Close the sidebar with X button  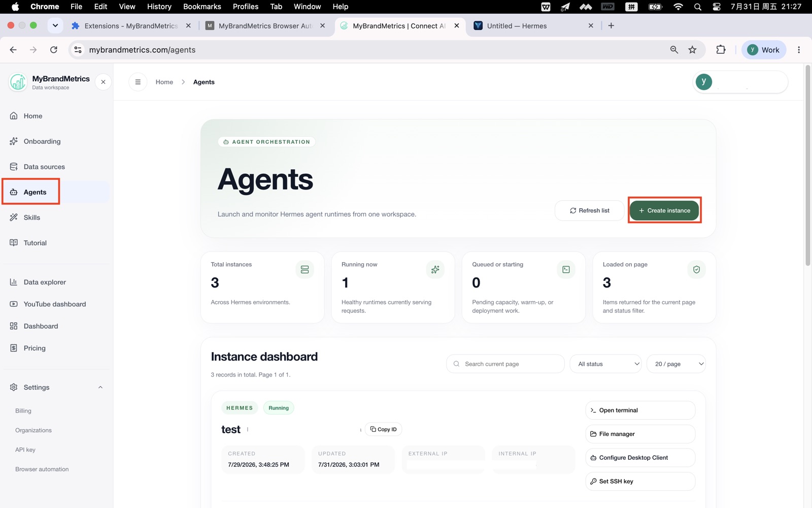pos(103,82)
